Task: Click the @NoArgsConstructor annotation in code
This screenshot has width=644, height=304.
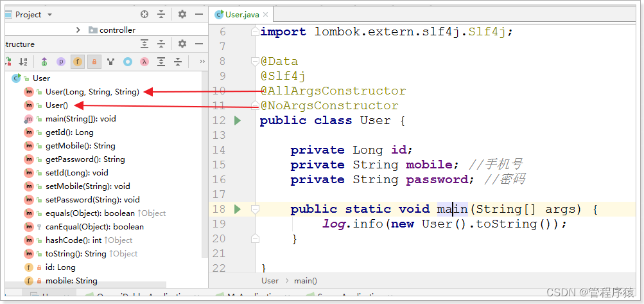Action: tap(329, 105)
